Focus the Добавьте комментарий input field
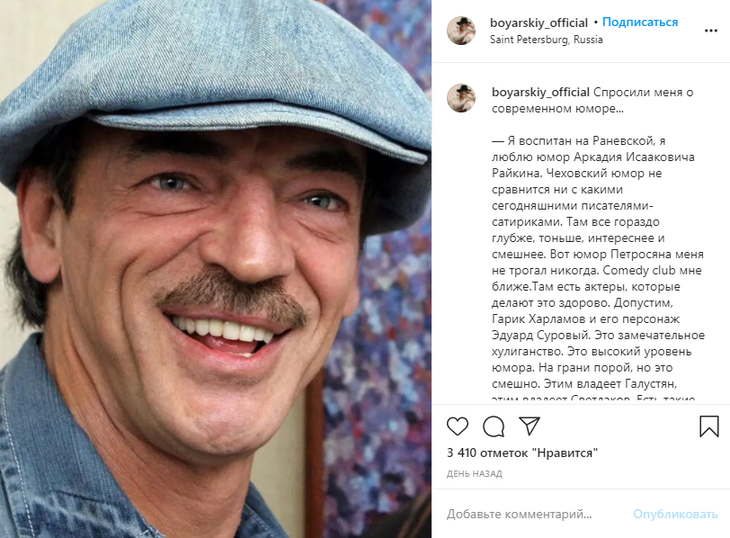Image resolution: width=730 pixels, height=538 pixels. point(528,514)
